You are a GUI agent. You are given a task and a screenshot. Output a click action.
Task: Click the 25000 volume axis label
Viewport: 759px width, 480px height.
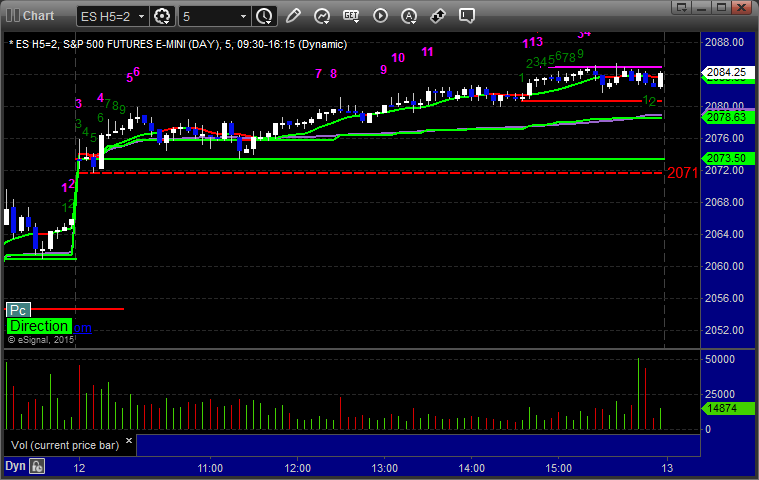[720, 394]
